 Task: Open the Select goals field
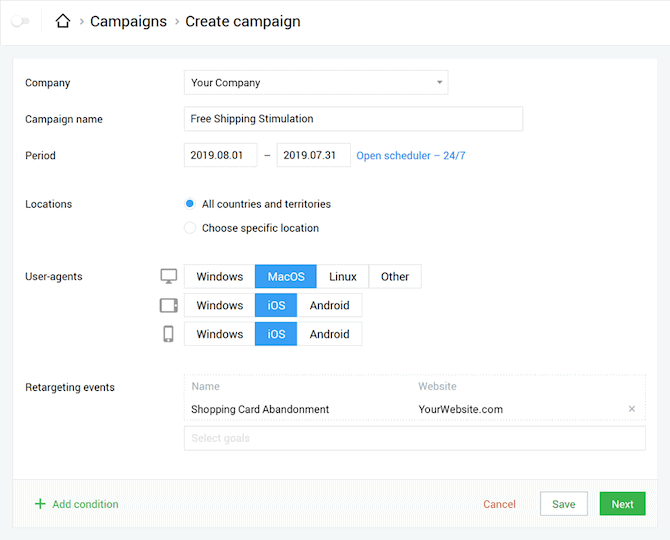coord(414,438)
